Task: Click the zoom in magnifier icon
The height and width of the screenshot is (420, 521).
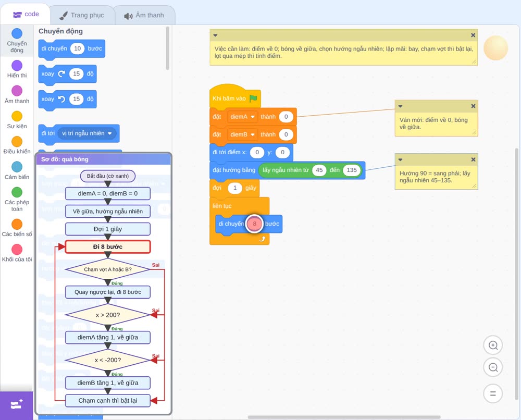Action: 493,345
